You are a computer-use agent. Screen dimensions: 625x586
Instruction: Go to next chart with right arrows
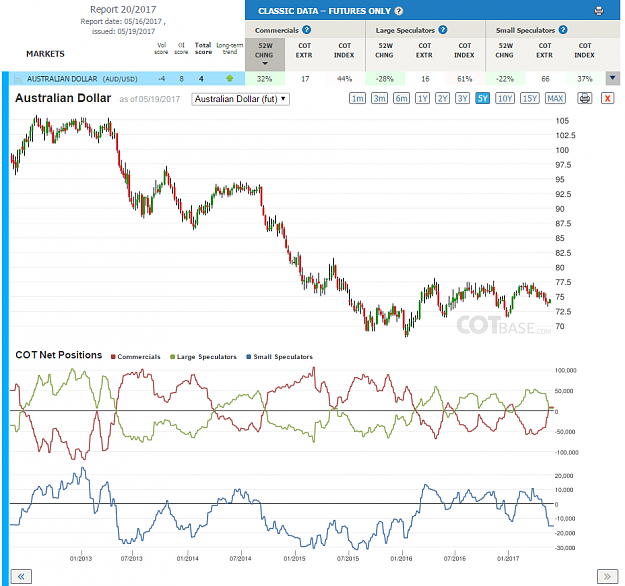607,576
